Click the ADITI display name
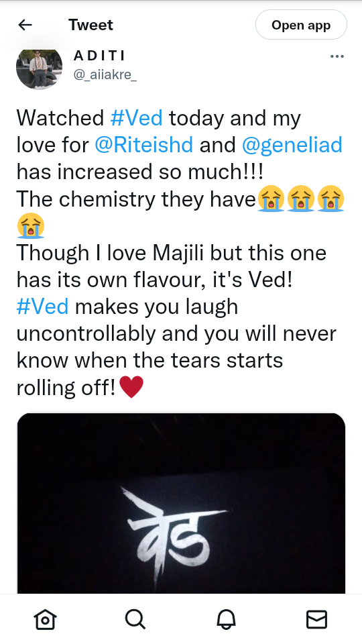The width and height of the screenshot is (362, 644). pos(99,56)
